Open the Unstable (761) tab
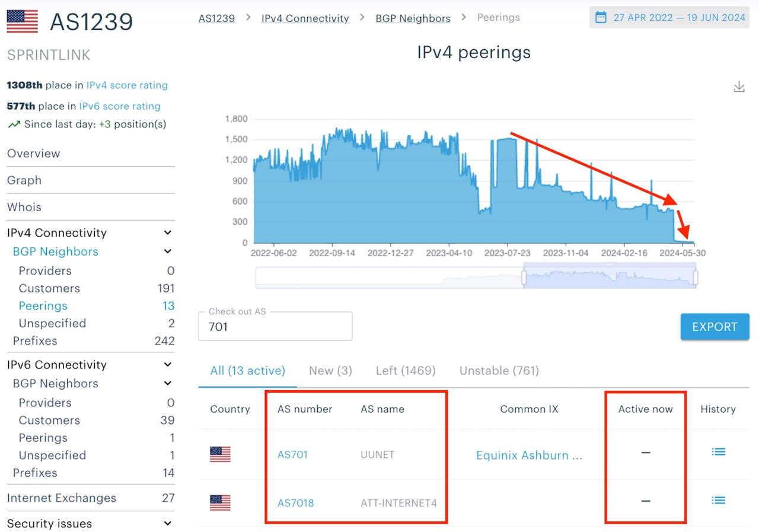The image size is (759, 532). [499, 371]
